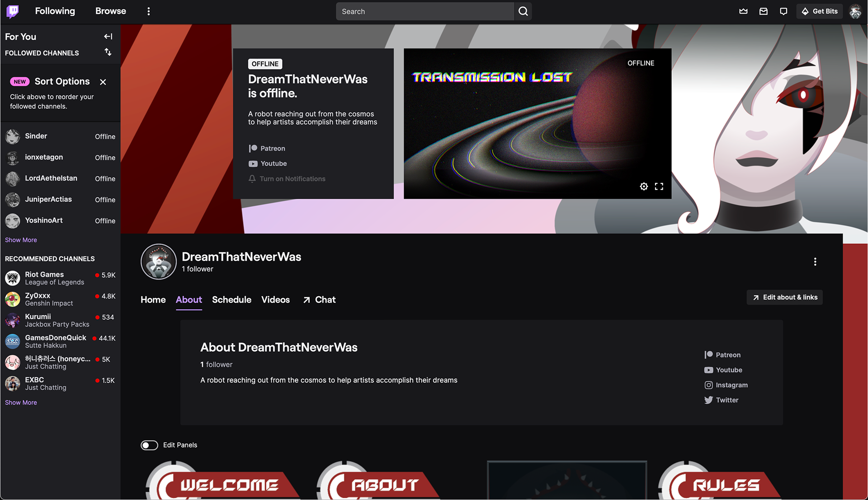Open the Whispers chat bubble icon
Image resolution: width=868 pixels, height=500 pixels.
point(783,11)
